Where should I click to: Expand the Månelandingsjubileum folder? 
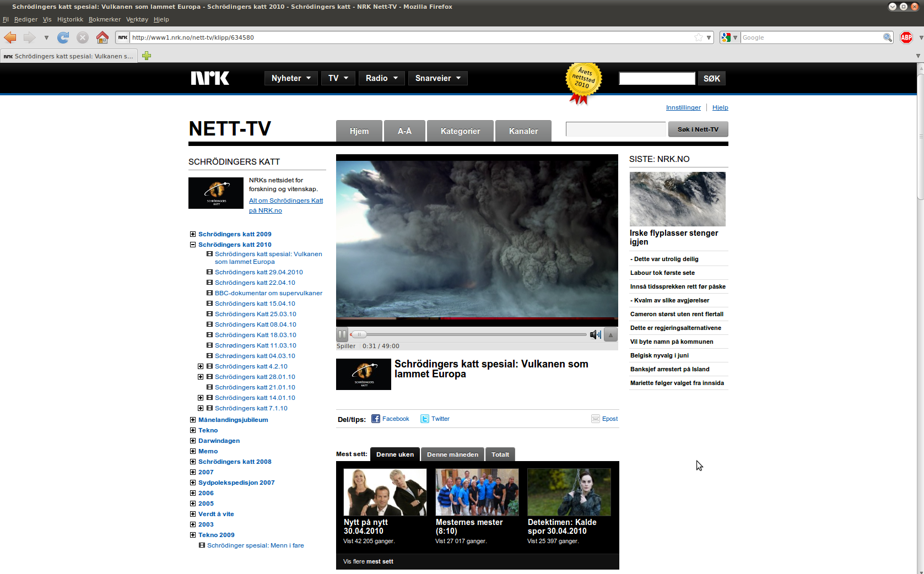point(193,420)
